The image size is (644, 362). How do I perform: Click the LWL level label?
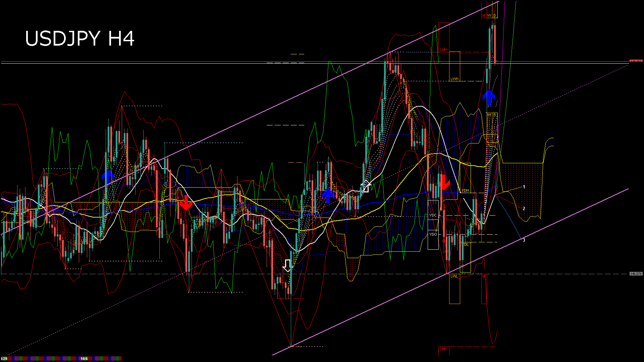(x=454, y=276)
